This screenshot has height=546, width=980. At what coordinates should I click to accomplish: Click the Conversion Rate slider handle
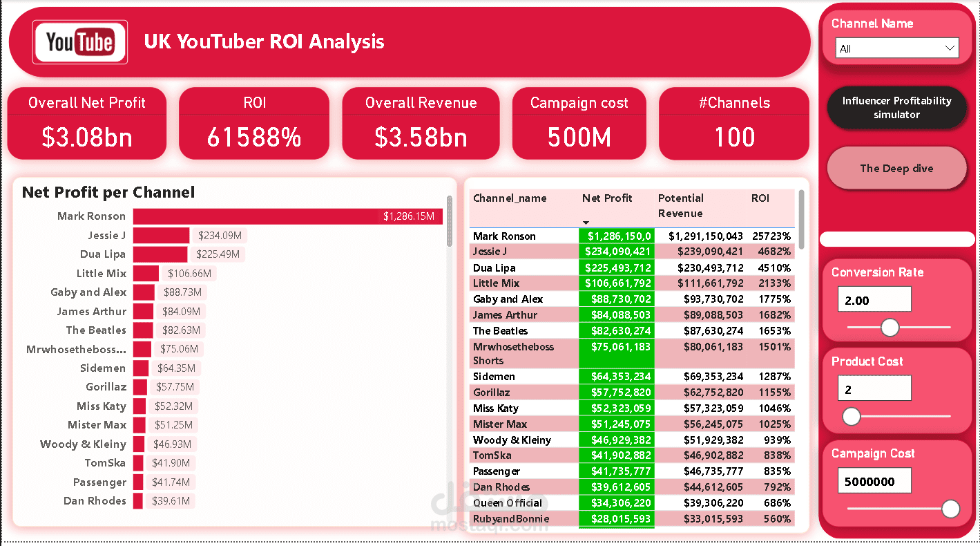890,327
